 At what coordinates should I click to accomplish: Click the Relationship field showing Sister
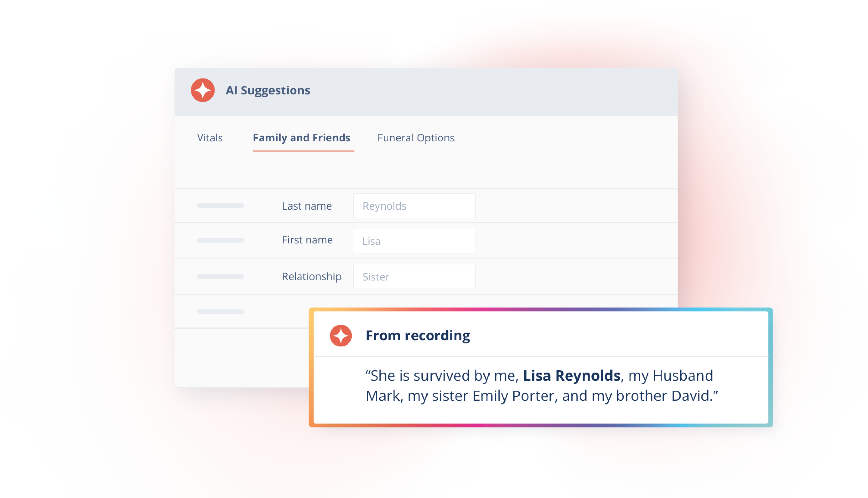(x=414, y=276)
